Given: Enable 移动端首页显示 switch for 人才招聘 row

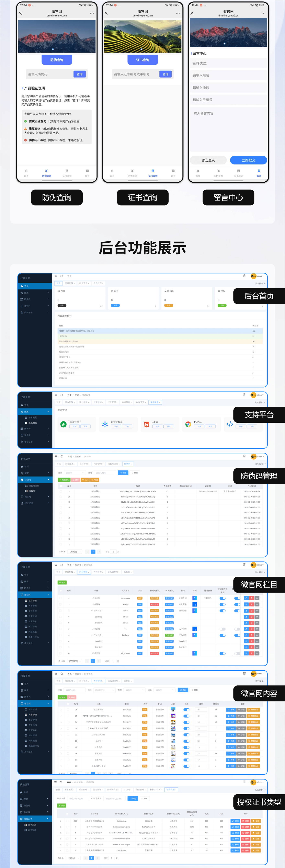Looking at the screenshot, I should pyautogui.click(x=222, y=629).
